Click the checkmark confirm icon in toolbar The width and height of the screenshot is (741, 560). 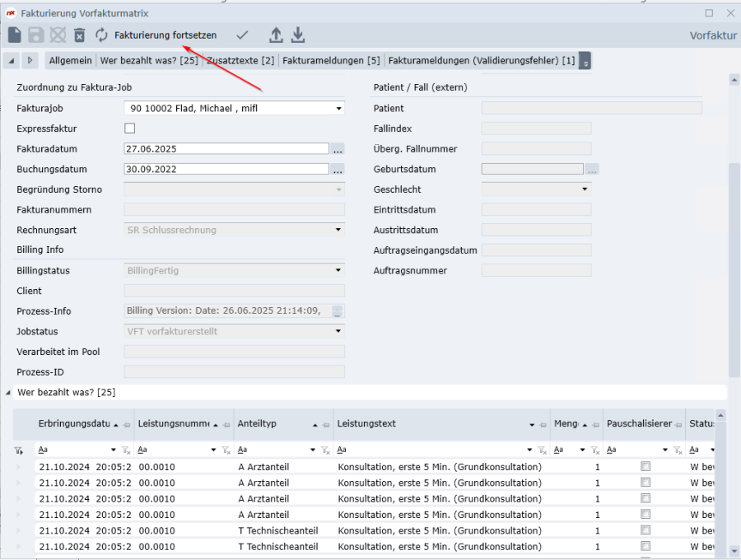point(242,35)
